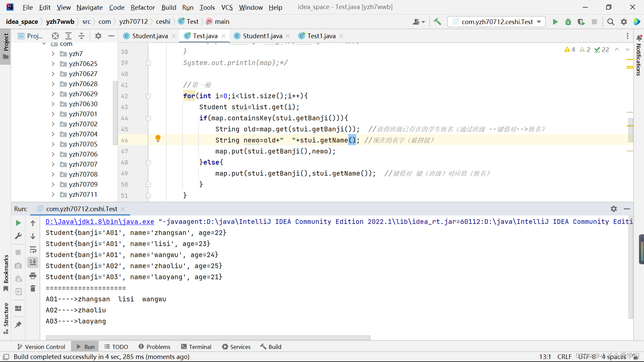Expand all icon in Project panel
644x362 pixels.
(68, 36)
